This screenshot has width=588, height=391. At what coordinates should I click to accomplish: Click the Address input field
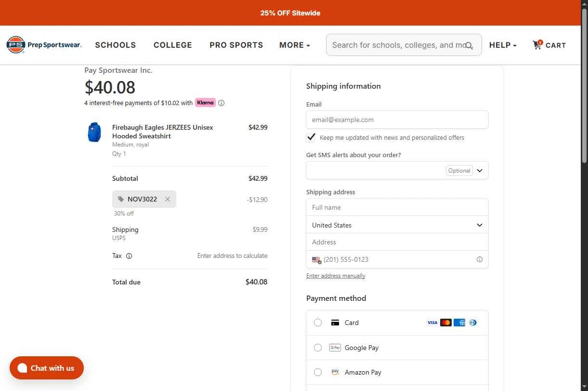point(397,242)
